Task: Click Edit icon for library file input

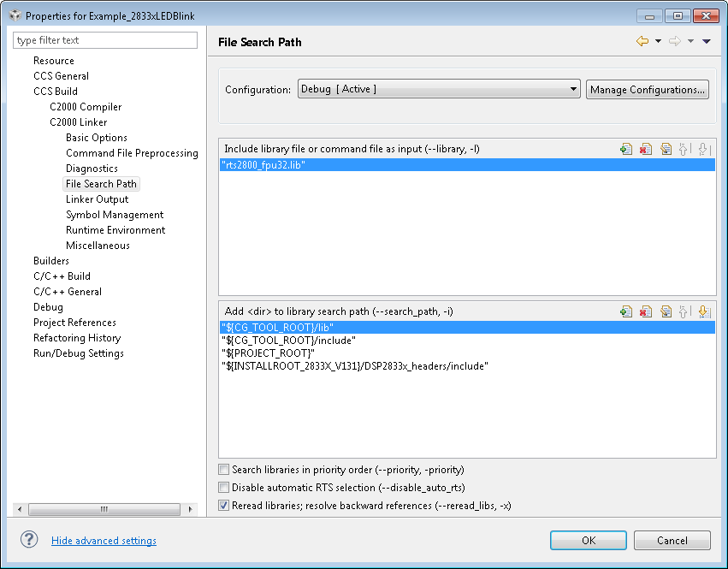Action: coord(666,149)
